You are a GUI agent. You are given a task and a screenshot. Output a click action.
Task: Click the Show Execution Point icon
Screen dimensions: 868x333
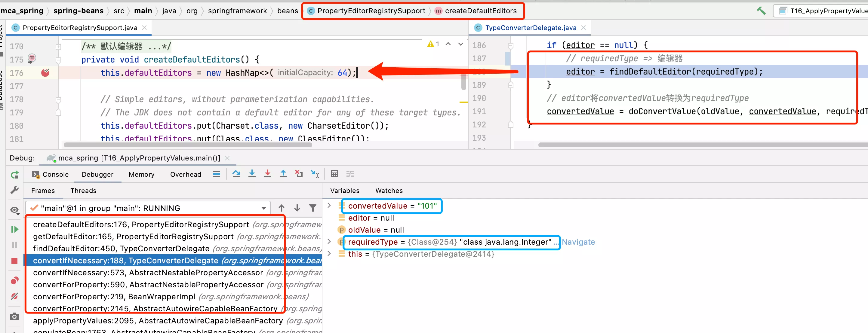(216, 174)
